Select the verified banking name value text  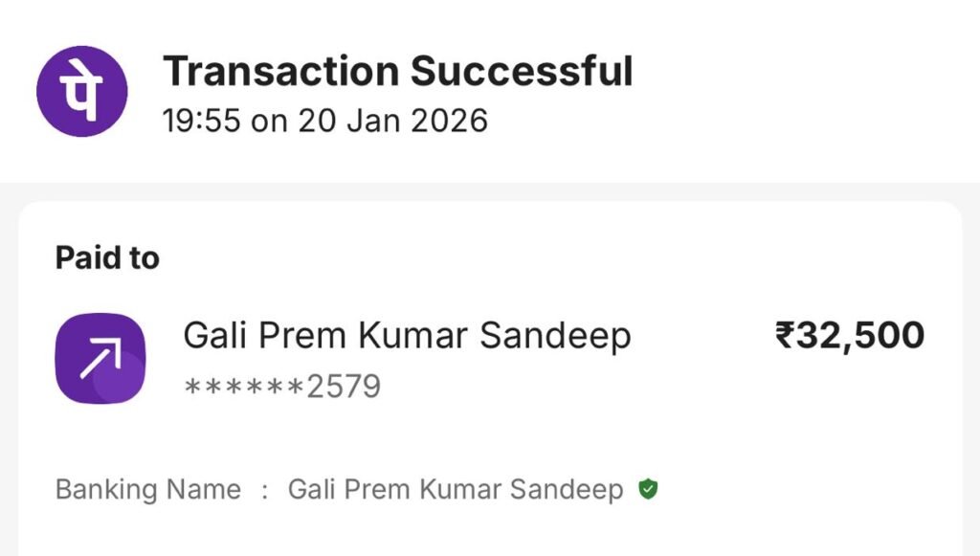pos(456,490)
